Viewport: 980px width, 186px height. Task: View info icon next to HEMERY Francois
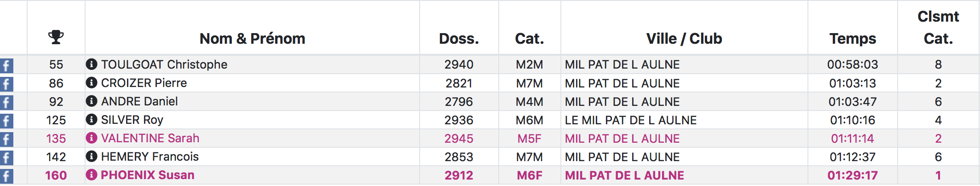click(x=92, y=157)
